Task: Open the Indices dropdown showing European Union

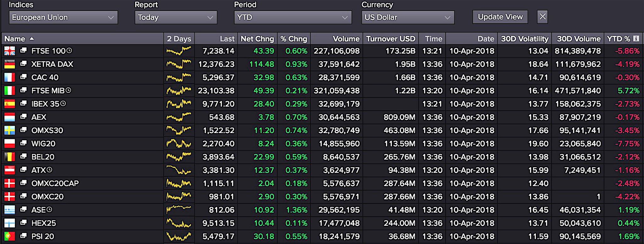Action: click(63, 17)
